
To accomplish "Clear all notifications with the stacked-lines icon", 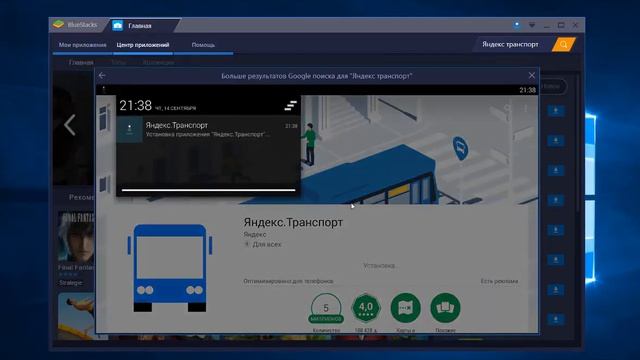I will [290, 106].
